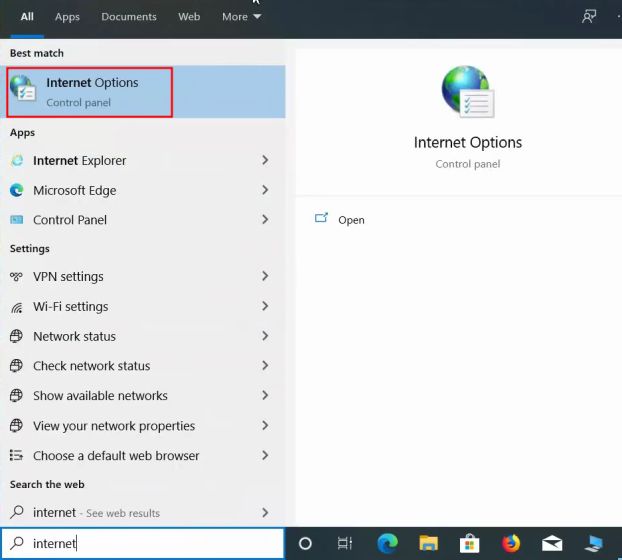Expand the Microsoft Edge result arrow
The height and width of the screenshot is (560, 622).
(x=265, y=190)
